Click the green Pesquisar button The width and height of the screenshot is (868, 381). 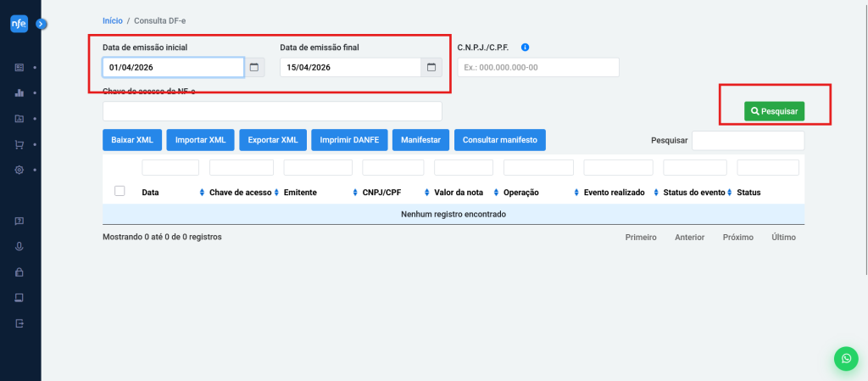[775, 111]
